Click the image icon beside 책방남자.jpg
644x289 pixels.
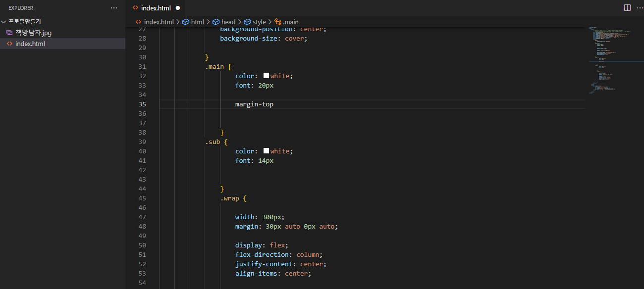[9, 33]
